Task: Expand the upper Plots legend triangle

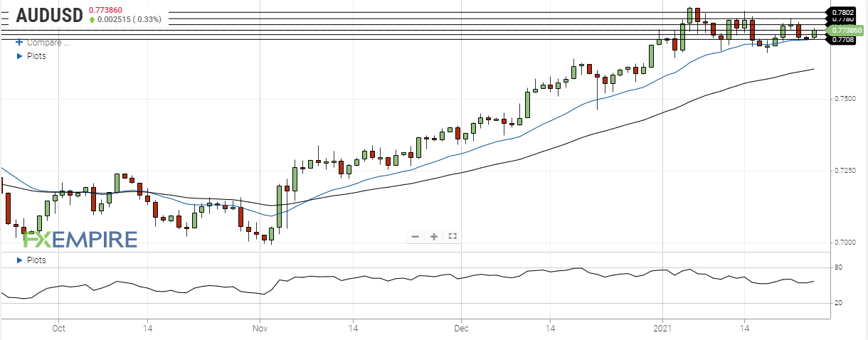Action: click(19, 56)
